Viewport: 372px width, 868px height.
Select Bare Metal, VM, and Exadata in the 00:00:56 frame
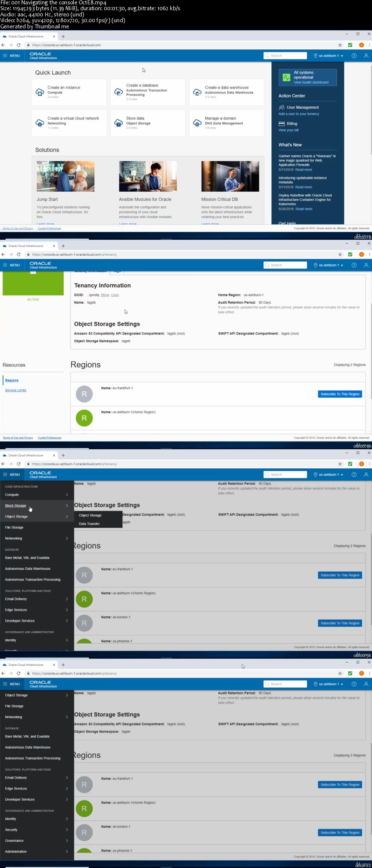(x=27, y=558)
